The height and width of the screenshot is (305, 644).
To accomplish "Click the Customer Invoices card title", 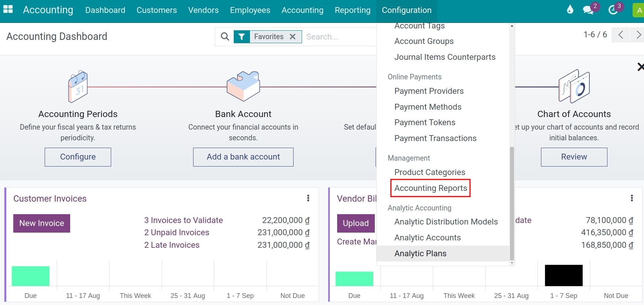I will (x=50, y=199).
